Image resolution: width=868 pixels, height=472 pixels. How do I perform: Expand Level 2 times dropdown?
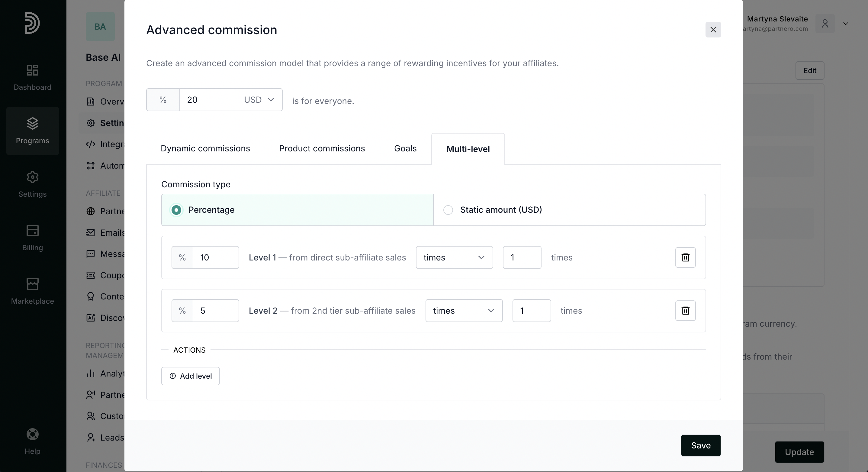tap(464, 311)
